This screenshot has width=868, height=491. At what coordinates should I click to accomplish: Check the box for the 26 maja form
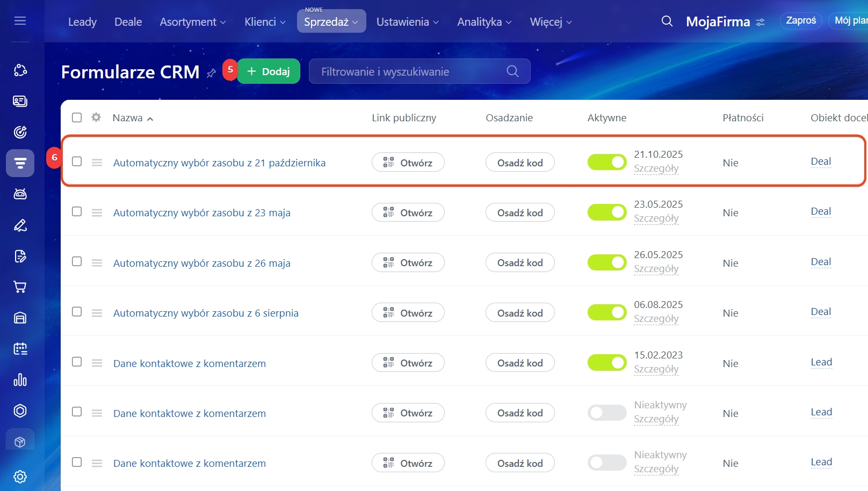pos(77,262)
